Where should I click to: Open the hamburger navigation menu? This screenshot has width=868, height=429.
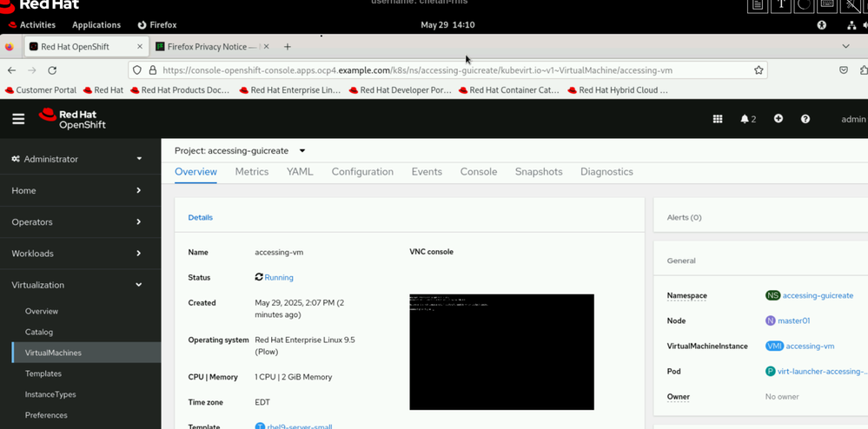pos(18,119)
